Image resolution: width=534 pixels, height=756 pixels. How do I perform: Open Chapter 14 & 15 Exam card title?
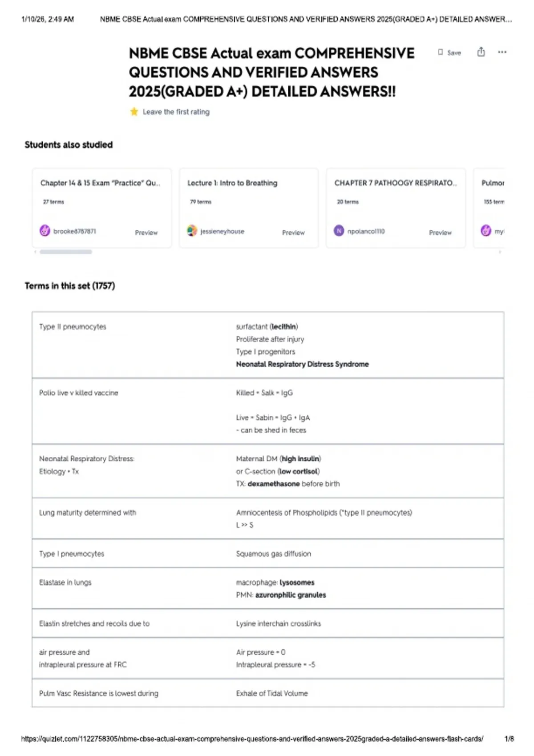click(100, 183)
